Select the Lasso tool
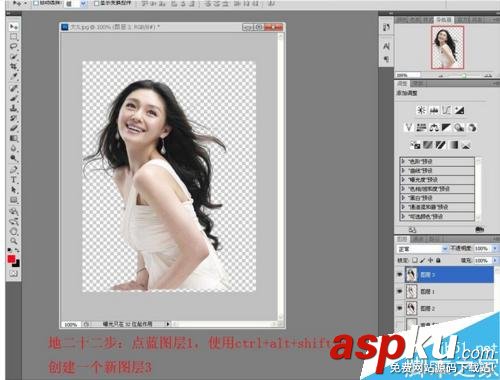This screenshot has height=380, width=500. click(x=14, y=46)
